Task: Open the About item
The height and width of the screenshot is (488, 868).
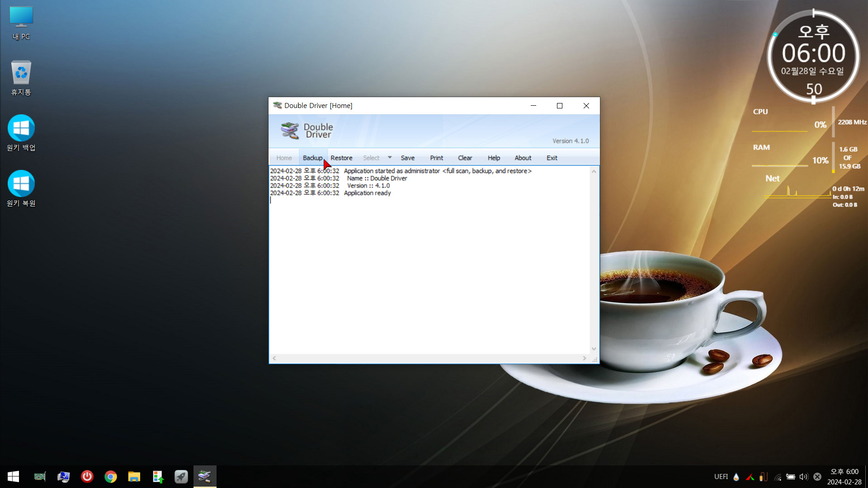Action: (523, 158)
